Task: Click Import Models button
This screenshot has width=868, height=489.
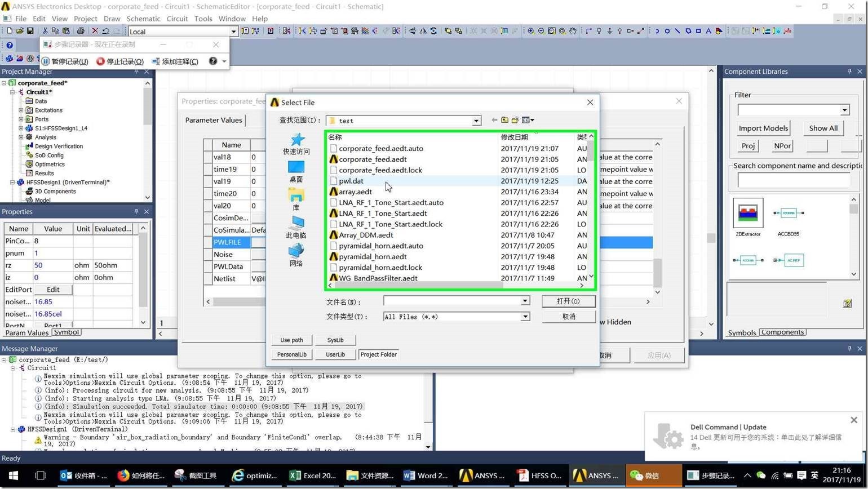Action: (763, 128)
